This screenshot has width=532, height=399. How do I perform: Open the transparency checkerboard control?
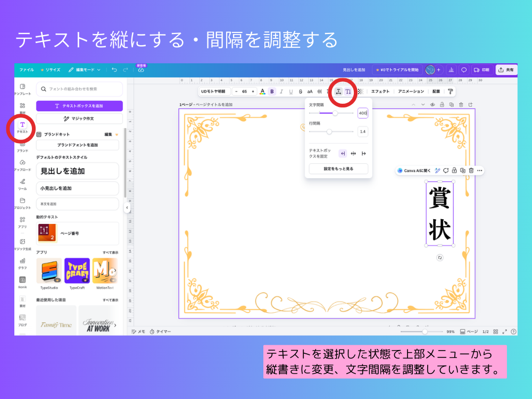point(360,92)
